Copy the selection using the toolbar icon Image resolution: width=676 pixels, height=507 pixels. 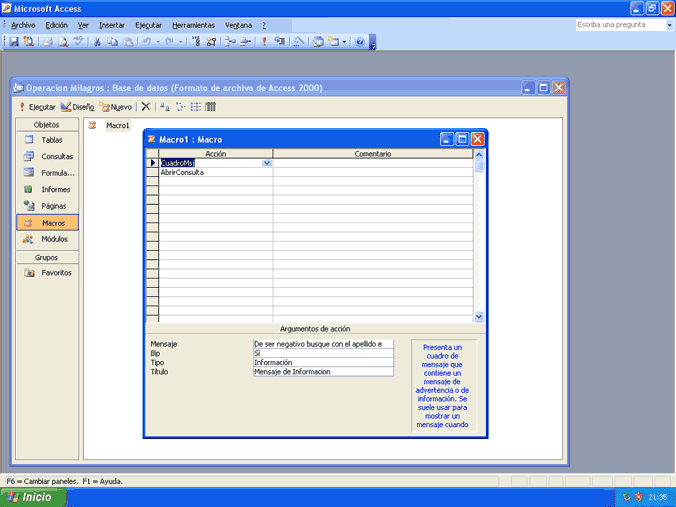click(113, 42)
